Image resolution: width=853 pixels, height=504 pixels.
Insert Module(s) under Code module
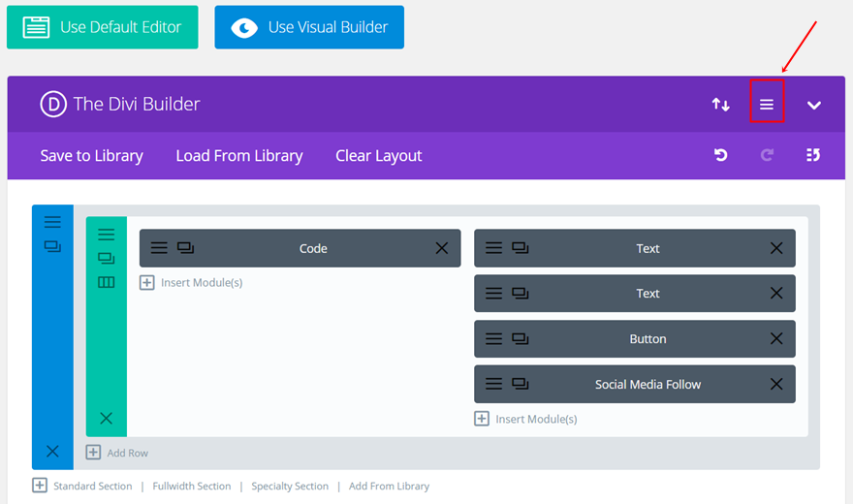tap(191, 283)
